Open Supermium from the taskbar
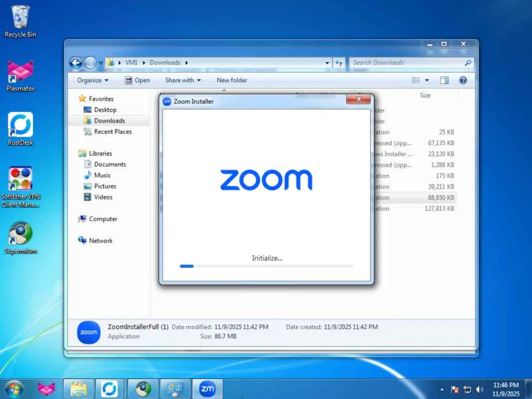 pos(143,389)
